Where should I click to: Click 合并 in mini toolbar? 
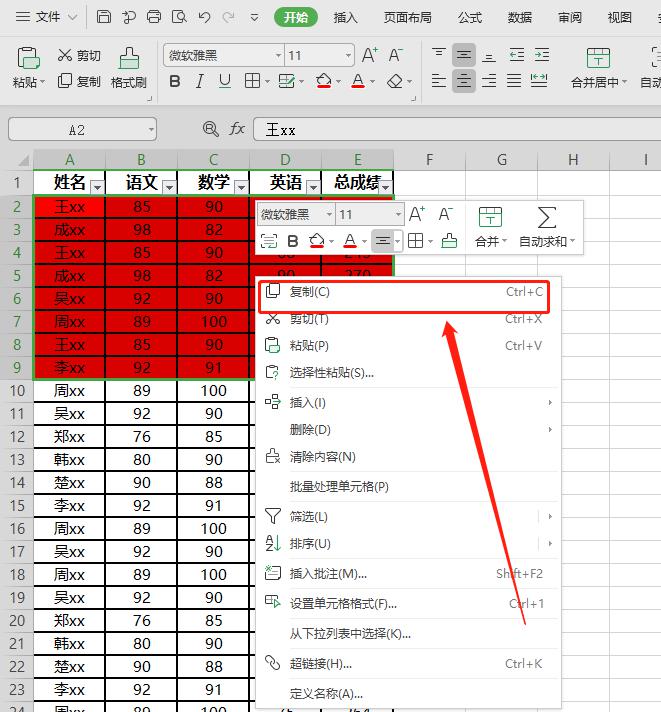[x=490, y=227]
